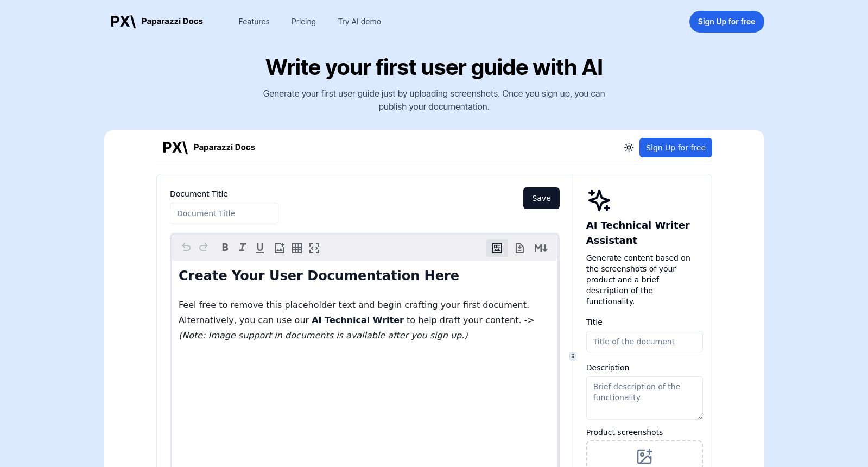868x467 pixels.
Task: Redo the last edit in the editor toolbar
Action: pos(204,248)
